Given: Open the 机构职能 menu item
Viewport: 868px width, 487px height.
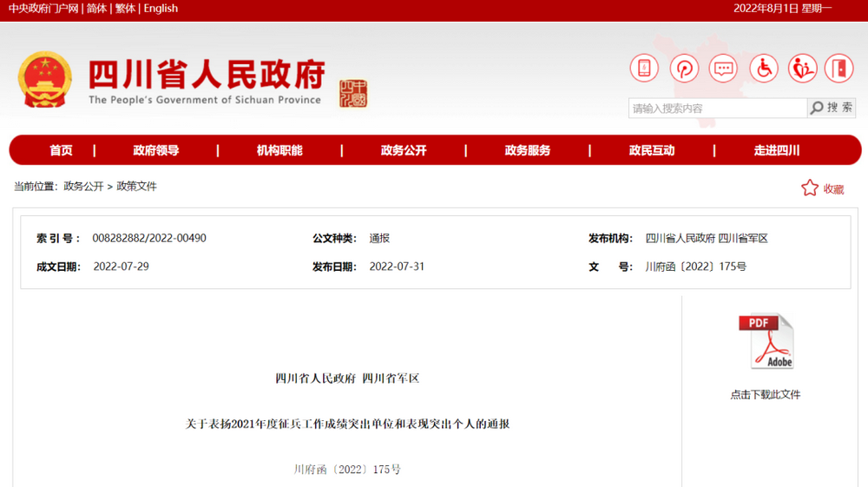Looking at the screenshot, I should point(279,150).
